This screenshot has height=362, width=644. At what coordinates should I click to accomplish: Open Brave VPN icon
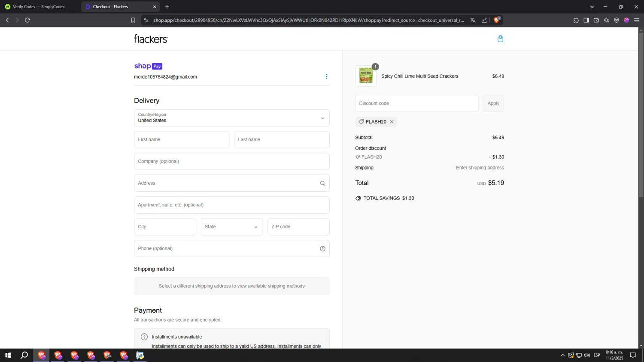617,20
